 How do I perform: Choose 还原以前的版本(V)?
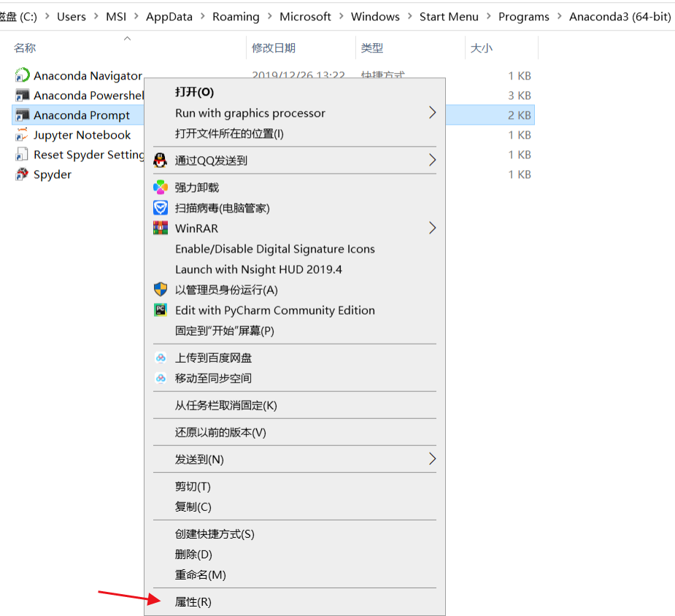(295, 432)
